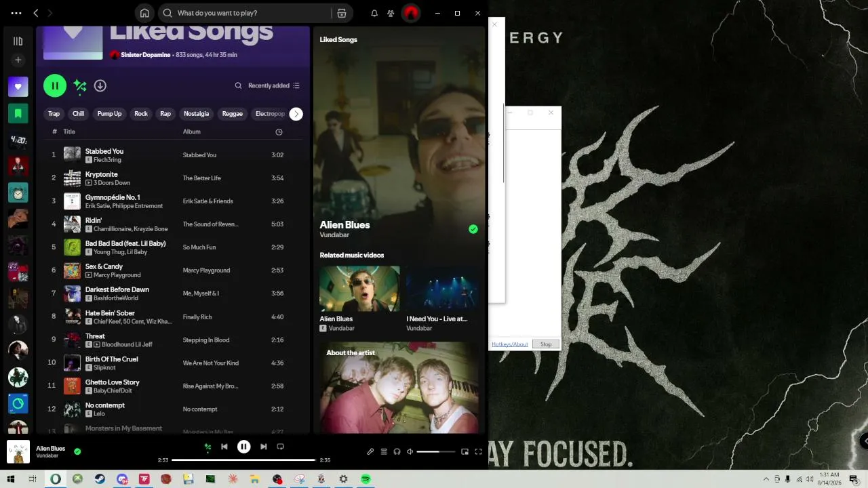The image size is (868, 488).
Task: Search within Liked Songs
Action: pyautogui.click(x=238, y=85)
